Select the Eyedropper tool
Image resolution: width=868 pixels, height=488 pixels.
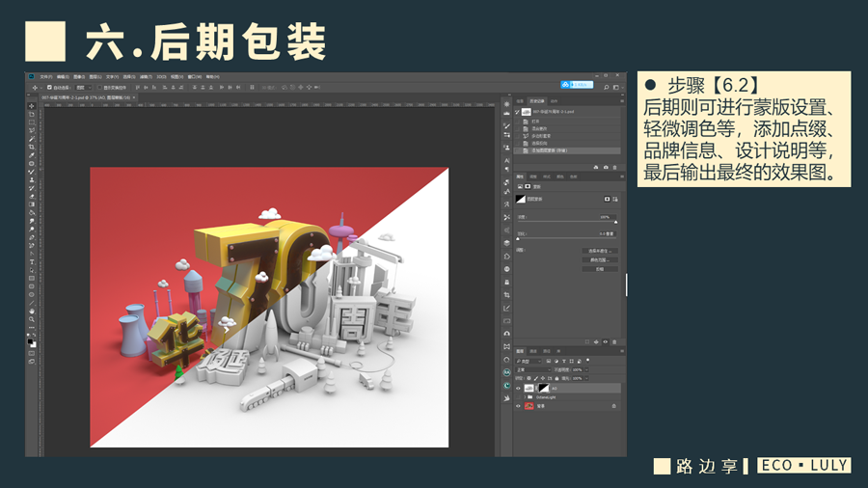point(32,155)
